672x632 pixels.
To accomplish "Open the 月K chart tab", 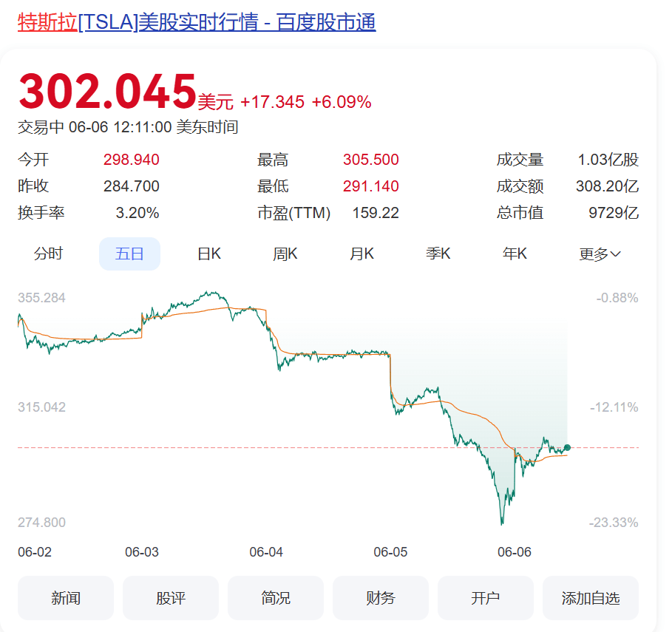I will tap(362, 254).
